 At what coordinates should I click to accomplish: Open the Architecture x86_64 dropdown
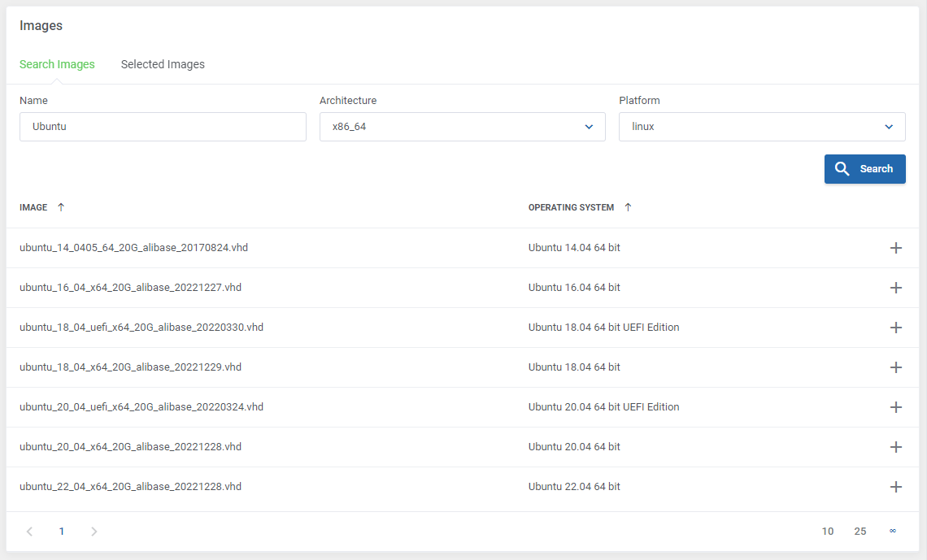[x=463, y=127]
